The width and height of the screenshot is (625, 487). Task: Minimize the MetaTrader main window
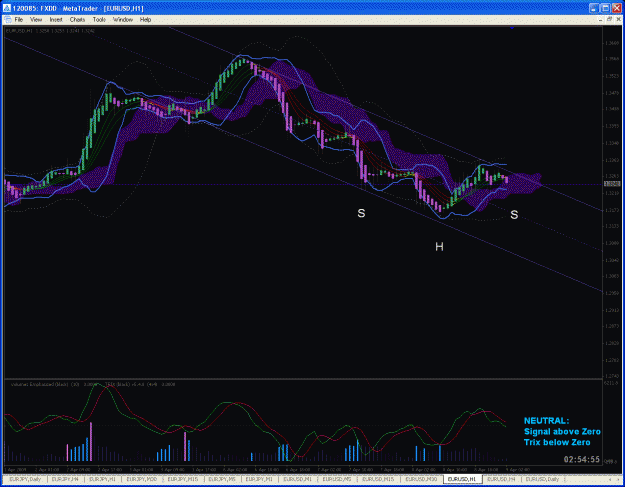click(x=594, y=8)
